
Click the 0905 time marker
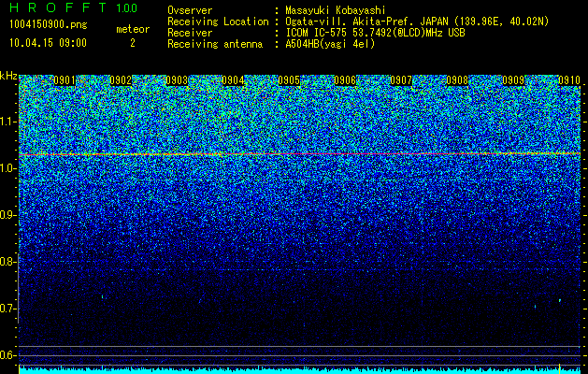[x=289, y=80]
